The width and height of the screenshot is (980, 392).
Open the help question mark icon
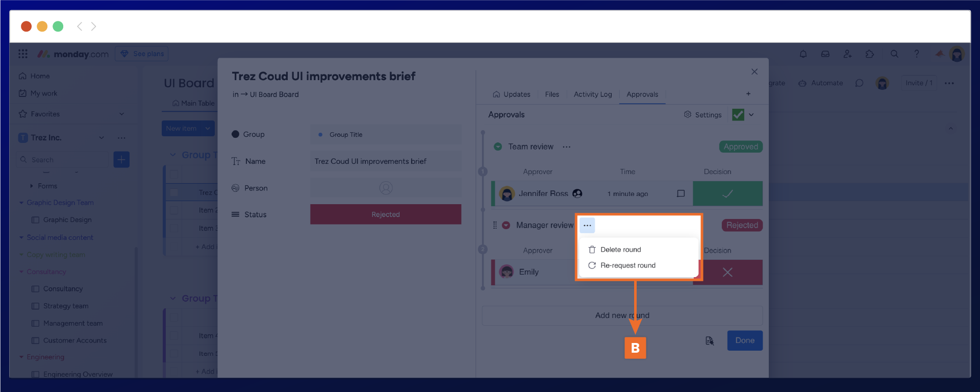(917, 54)
